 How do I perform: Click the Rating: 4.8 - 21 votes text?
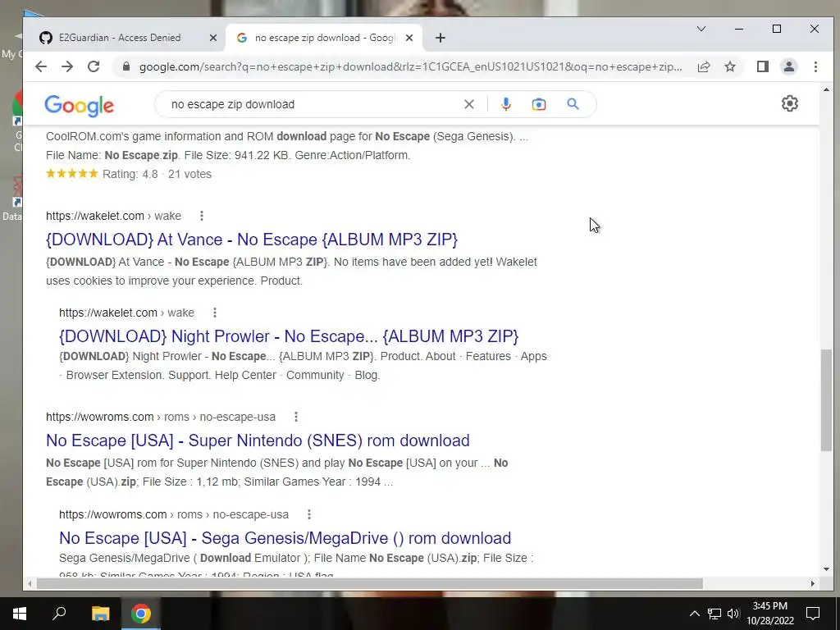[x=157, y=174]
